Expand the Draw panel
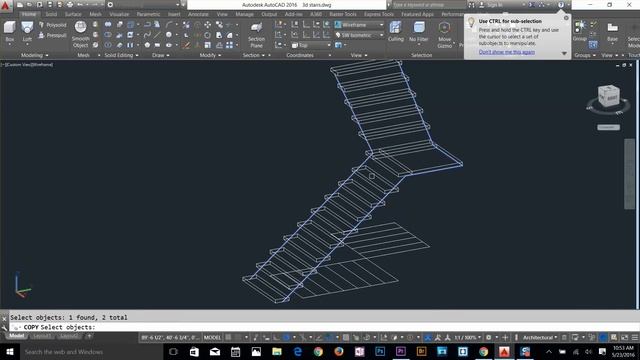Viewport: 640px width, 360px height. click(160, 55)
